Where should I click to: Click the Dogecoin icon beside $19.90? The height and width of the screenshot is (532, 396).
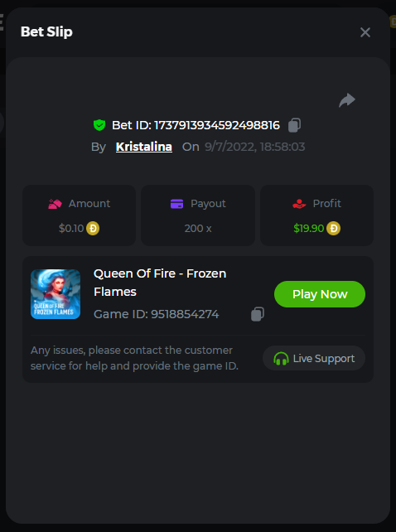pos(333,229)
